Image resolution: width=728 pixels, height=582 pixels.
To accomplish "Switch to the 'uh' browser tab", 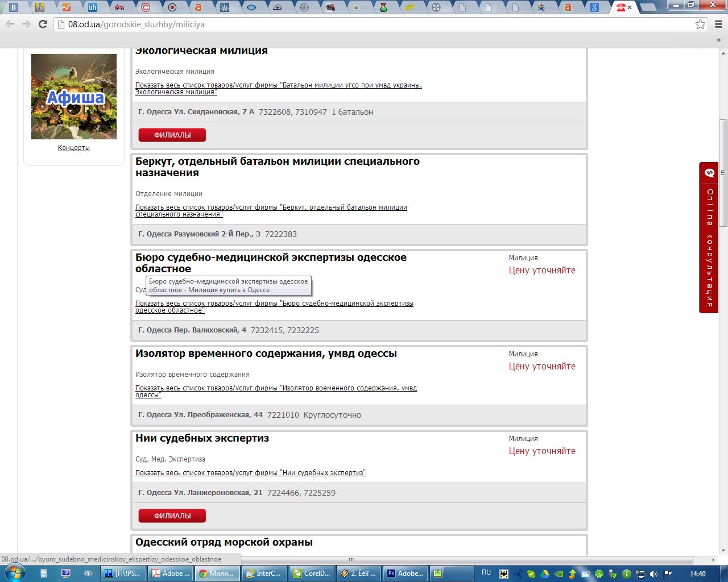I will point(92,7).
